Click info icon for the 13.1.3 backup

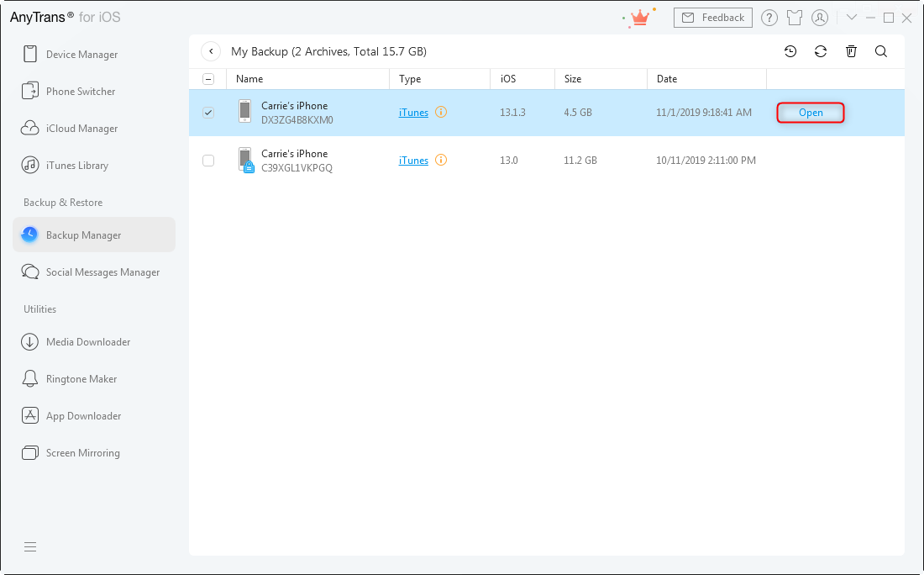pyautogui.click(x=441, y=112)
